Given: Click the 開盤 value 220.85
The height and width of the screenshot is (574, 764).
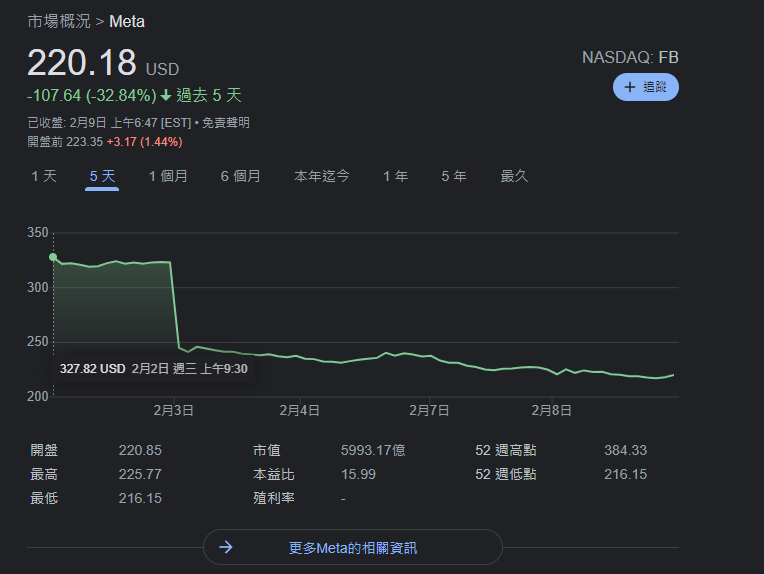Looking at the screenshot, I should (x=140, y=450).
